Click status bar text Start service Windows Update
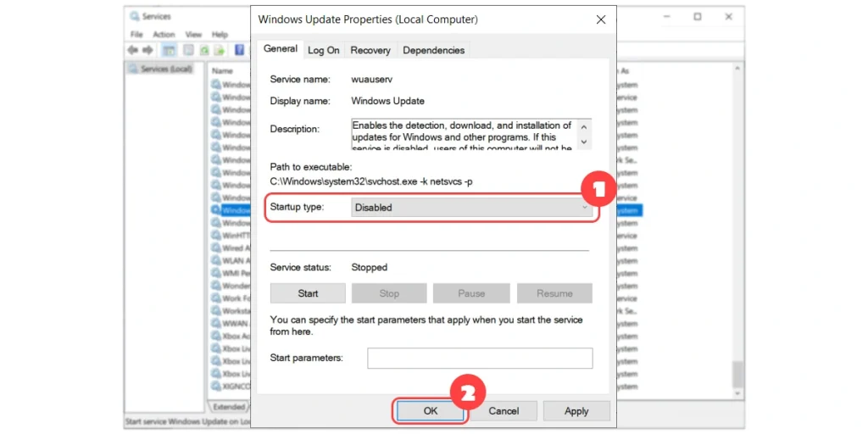This screenshot has width=868, height=434. pos(187,422)
